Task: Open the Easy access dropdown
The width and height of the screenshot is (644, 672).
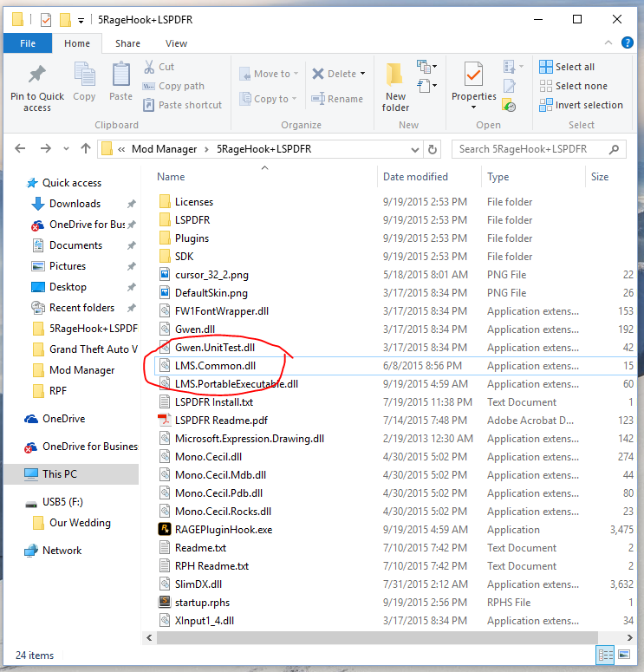Action: click(x=426, y=85)
